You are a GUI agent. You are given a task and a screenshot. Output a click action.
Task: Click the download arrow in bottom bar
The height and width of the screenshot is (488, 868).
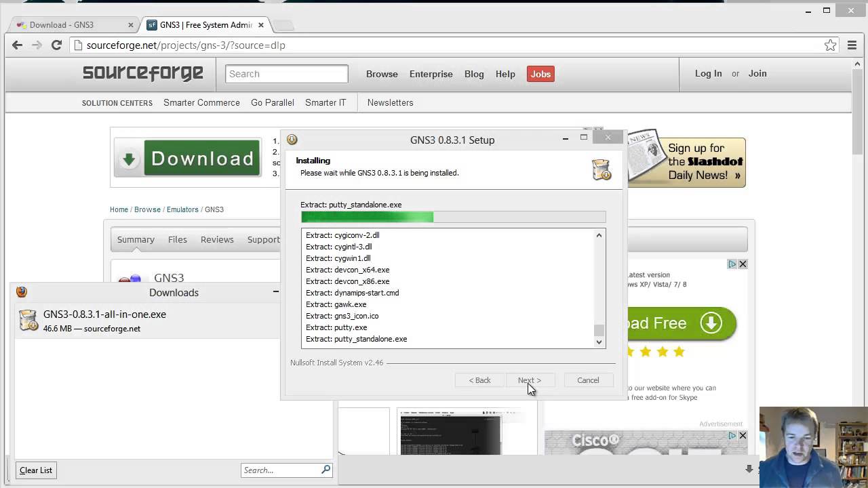pos(749,469)
